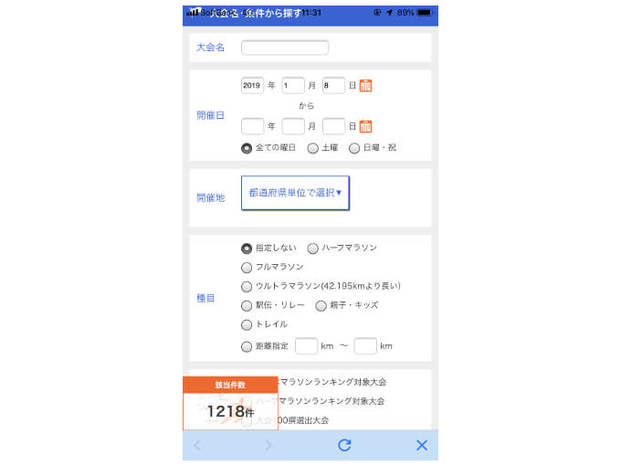Select the 日曜・祝 radio button
This screenshot has height=466, width=621.
coord(354,148)
